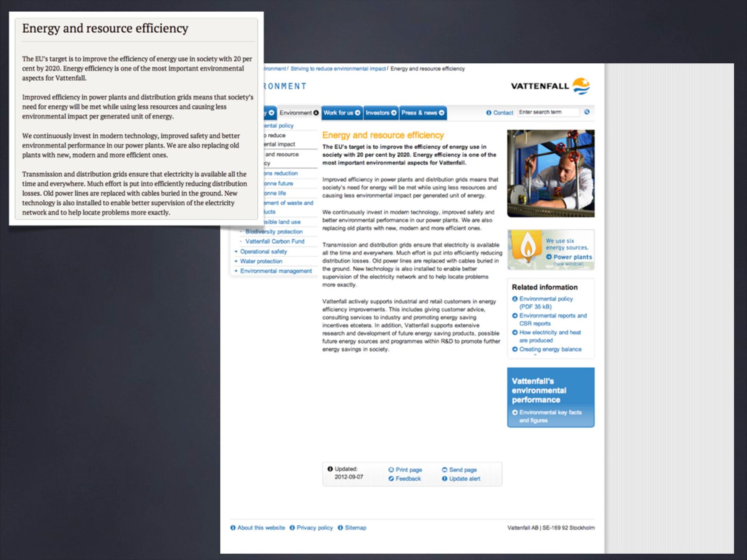Click arrow icon on Press & news tab
The height and width of the screenshot is (560, 747).
pos(442,113)
